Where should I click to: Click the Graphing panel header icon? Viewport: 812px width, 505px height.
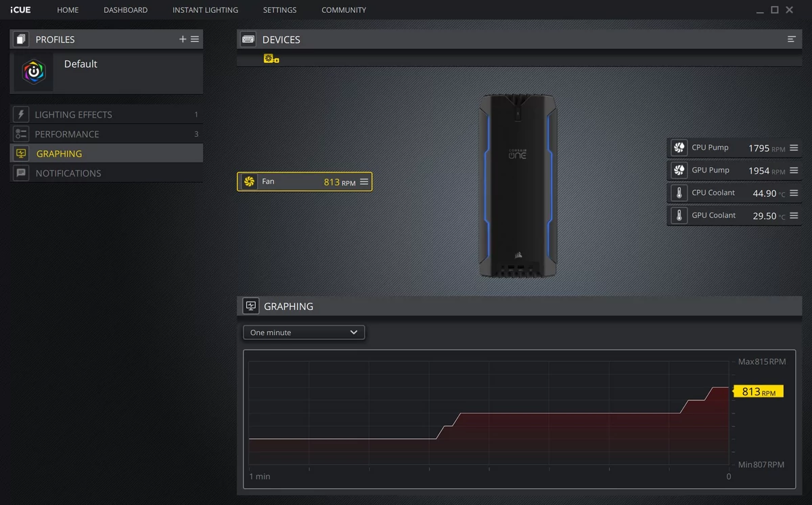[251, 306]
